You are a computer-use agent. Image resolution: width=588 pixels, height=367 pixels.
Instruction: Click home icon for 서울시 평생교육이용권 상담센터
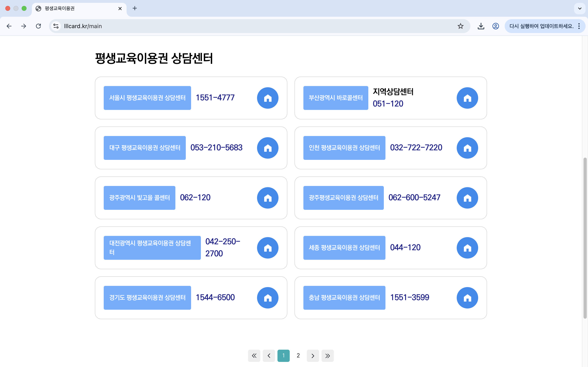coord(267,98)
